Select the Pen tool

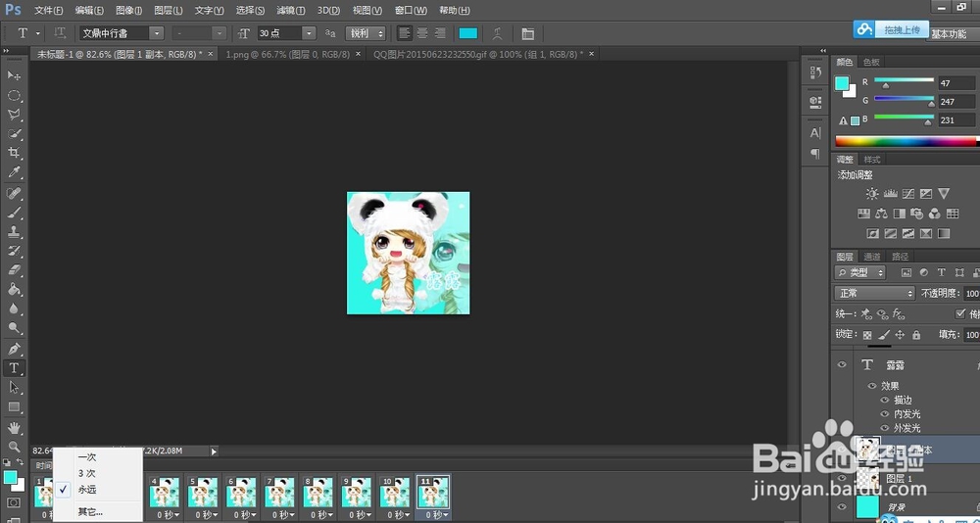tap(14, 349)
